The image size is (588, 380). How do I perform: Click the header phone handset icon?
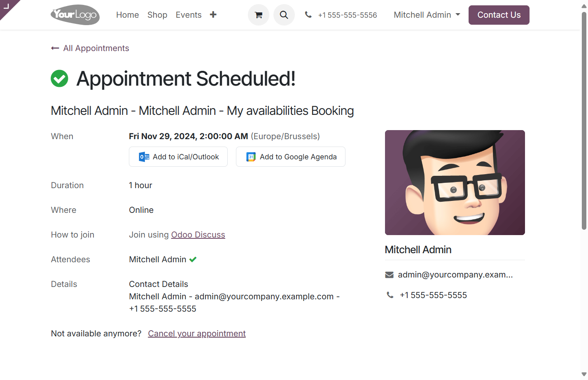point(308,15)
